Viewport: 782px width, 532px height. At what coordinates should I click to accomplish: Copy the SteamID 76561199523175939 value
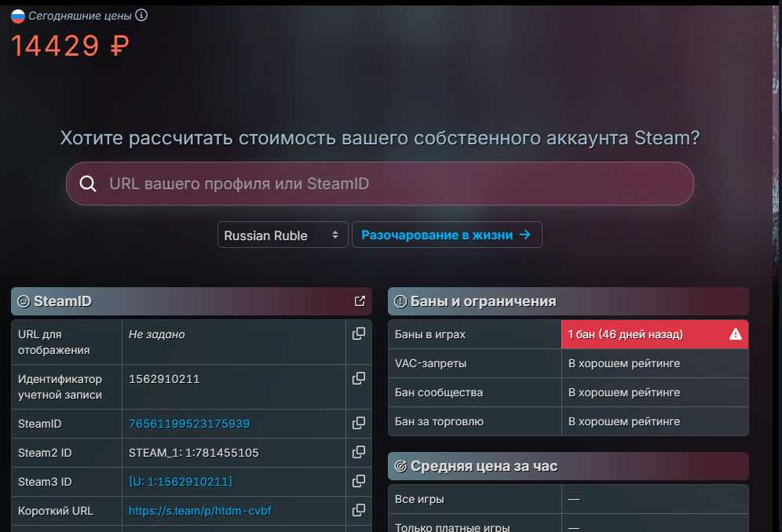click(359, 423)
